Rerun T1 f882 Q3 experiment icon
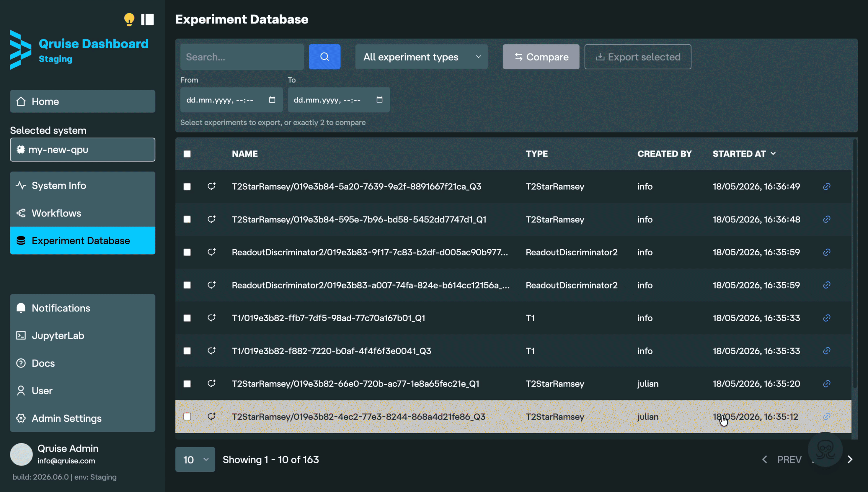 [211, 351]
